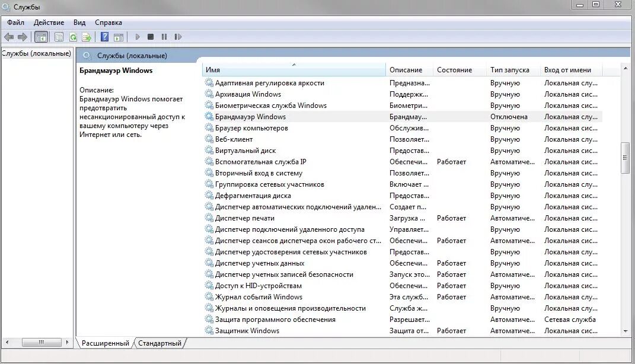This screenshot has width=635, height=364.
Task: Click gear icon of Брандмауэр Windows row
Action: (x=209, y=116)
